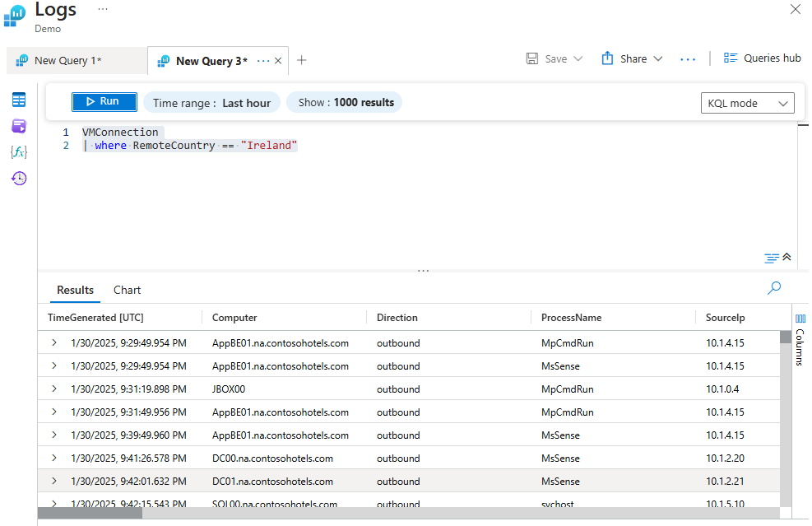Click the DC01.na.contosohotels.com cell
812x526 pixels.
coord(272,482)
